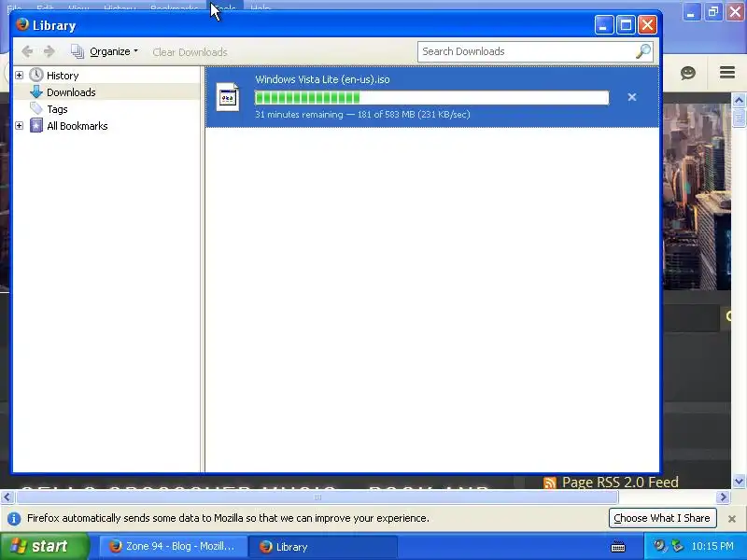Click the chat bubble icon in Firefox toolbar
The width and height of the screenshot is (747, 560).
[x=688, y=73]
